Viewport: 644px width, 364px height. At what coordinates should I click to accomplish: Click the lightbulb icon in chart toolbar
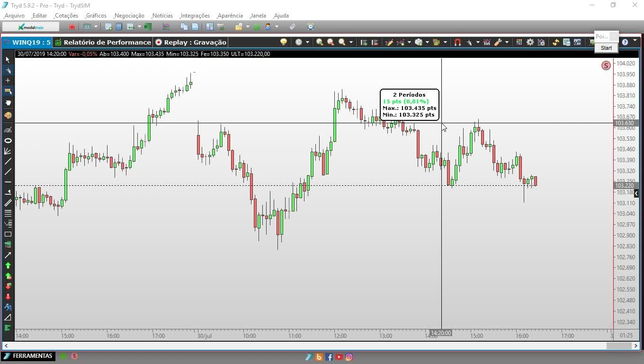point(284,42)
